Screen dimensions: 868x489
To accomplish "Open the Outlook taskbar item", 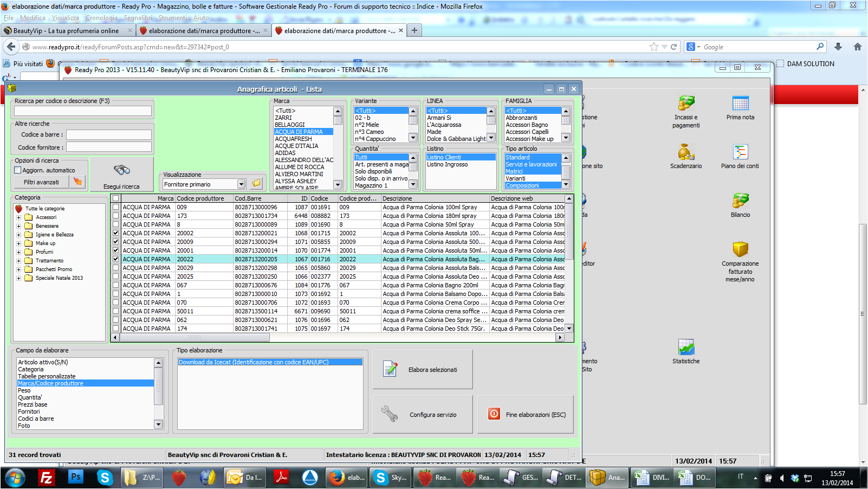I will click(244, 478).
